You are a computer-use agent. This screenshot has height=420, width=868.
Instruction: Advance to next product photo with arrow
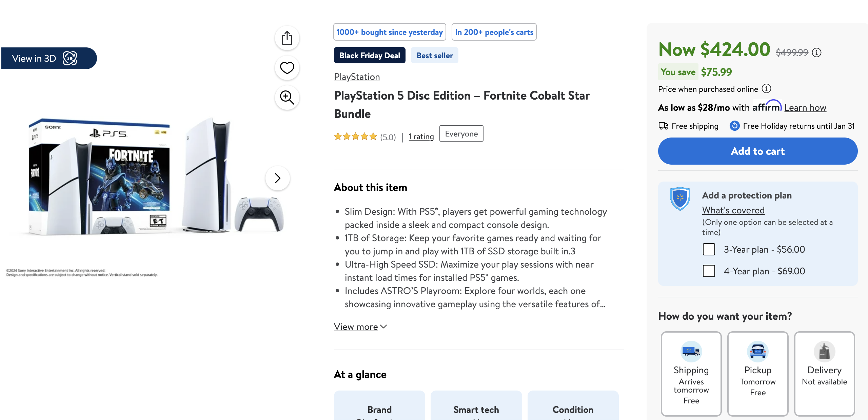coord(278,178)
